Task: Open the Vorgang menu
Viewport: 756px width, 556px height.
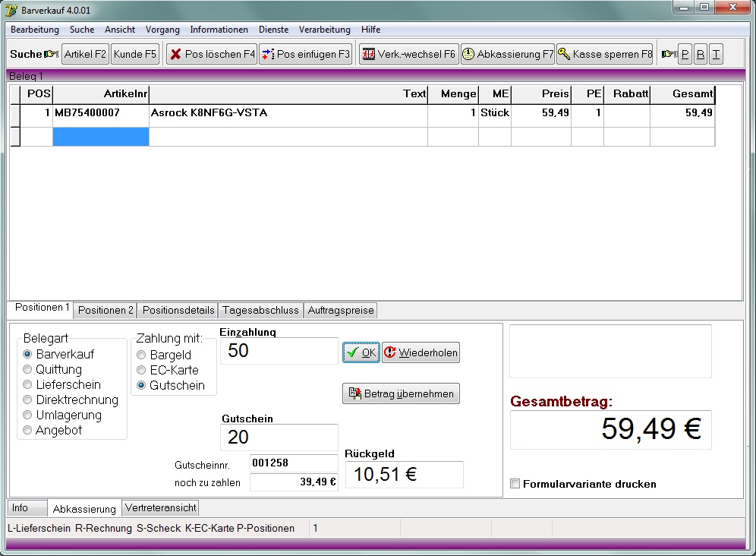Action: [x=162, y=30]
